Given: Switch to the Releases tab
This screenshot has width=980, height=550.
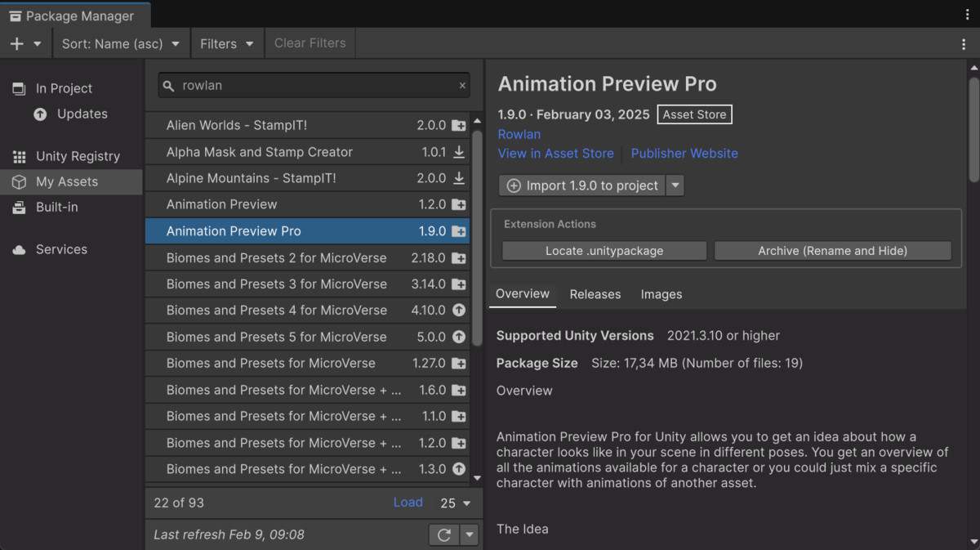Looking at the screenshot, I should (x=595, y=294).
